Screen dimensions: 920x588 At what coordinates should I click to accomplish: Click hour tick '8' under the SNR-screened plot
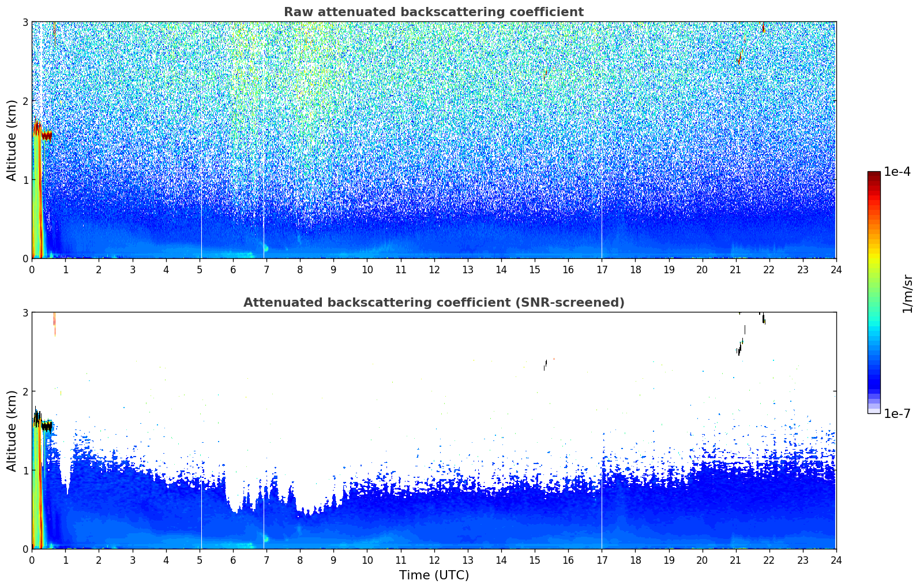tap(300, 560)
